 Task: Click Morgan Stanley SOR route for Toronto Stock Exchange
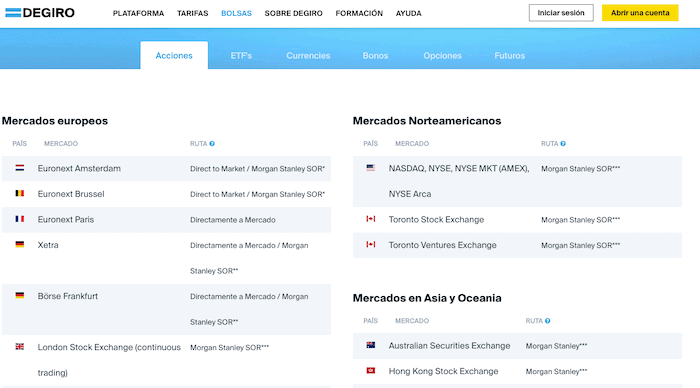click(580, 220)
